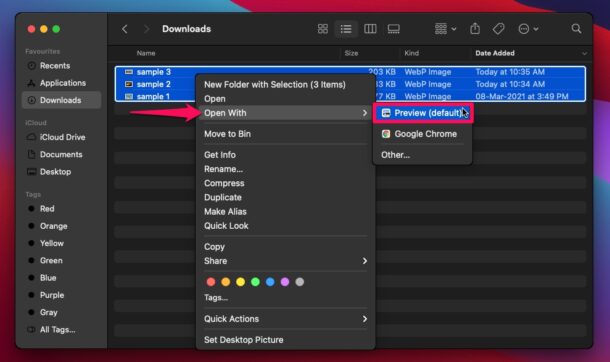Choose Rename… from context menu

pyautogui.click(x=286, y=169)
